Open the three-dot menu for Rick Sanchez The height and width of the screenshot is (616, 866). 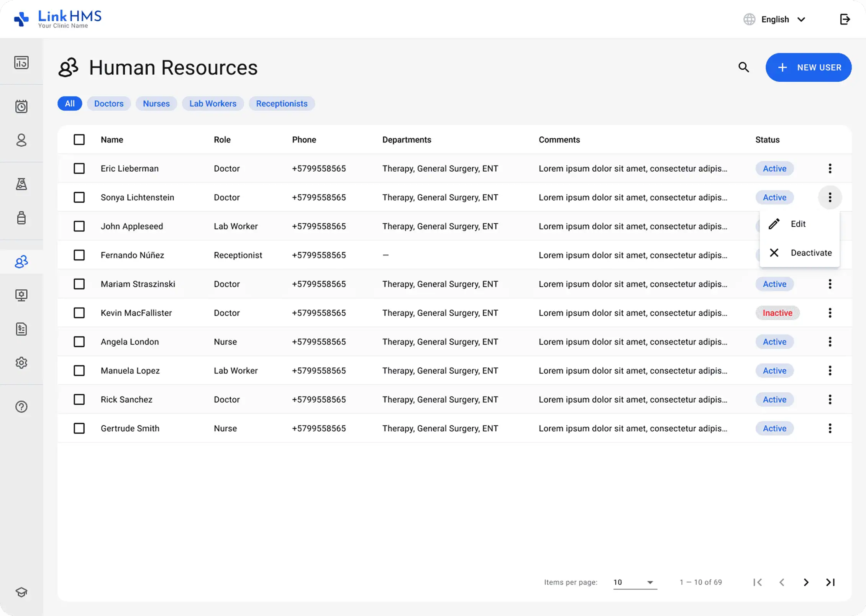(830, 400)
